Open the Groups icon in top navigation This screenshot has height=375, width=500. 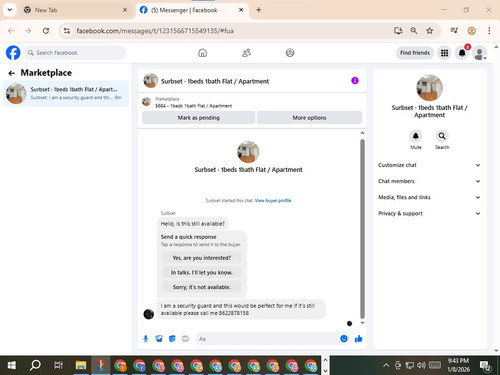290,53
